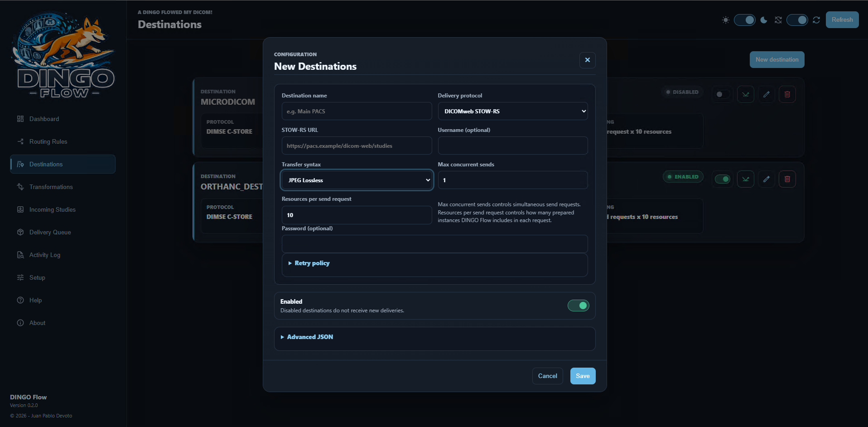
Task: Click the Help question-mark icon
Action: 20,300
